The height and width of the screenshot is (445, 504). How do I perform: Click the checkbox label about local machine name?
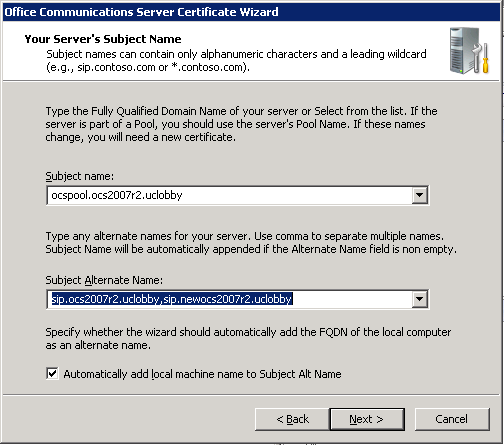coord(202,374)
